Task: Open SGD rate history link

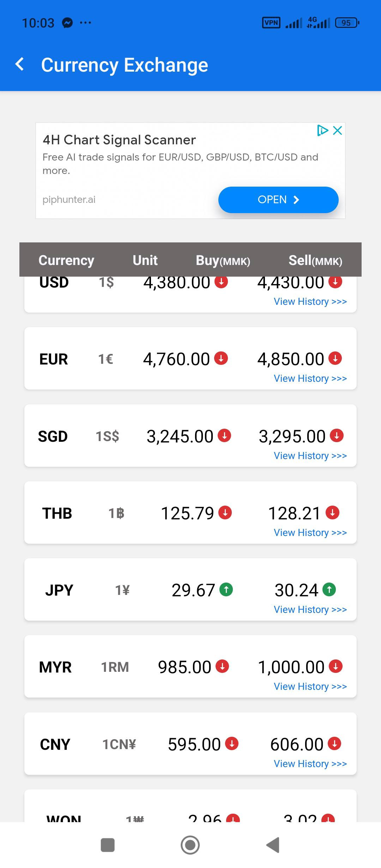Action: tap(310, 456)
